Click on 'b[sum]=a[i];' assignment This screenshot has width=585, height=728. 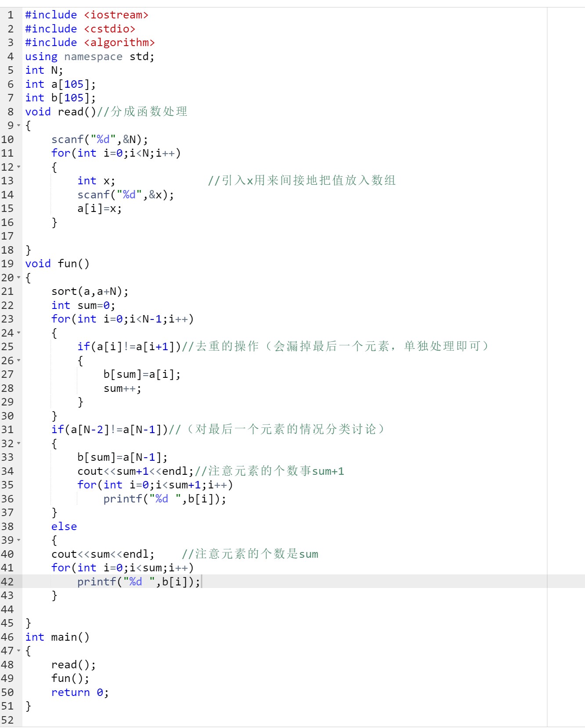[142, 374]
